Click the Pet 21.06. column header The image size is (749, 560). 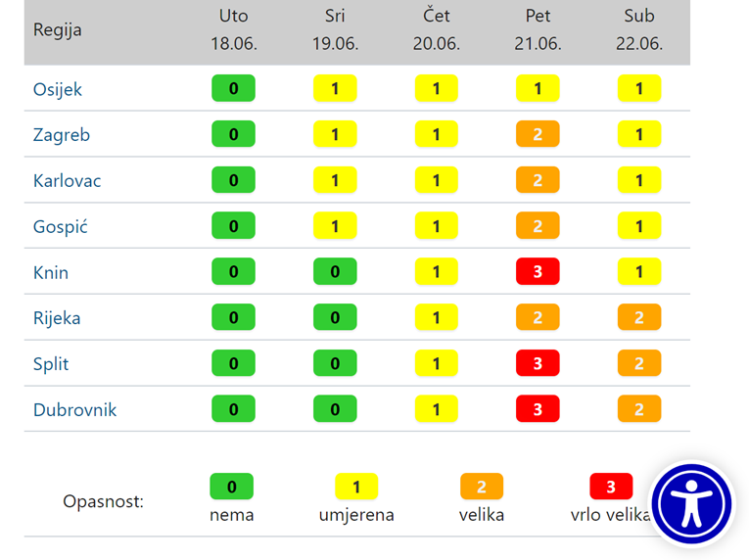coord(538,29)
